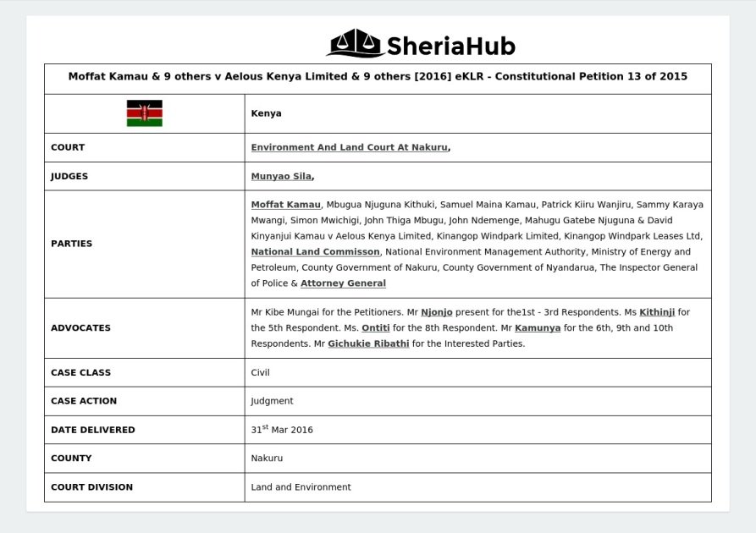Screen dimensions: 756x533
Task: Click the 'Civil' case class value
Action: pyautogui.click(x=260, y=372)
